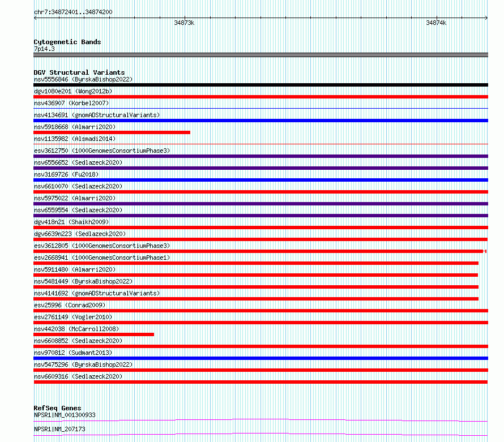This screenshot has height=442, width=504.
Task: Open transcript NPSR1|NM_207173
Action: (x=59, y=429)
